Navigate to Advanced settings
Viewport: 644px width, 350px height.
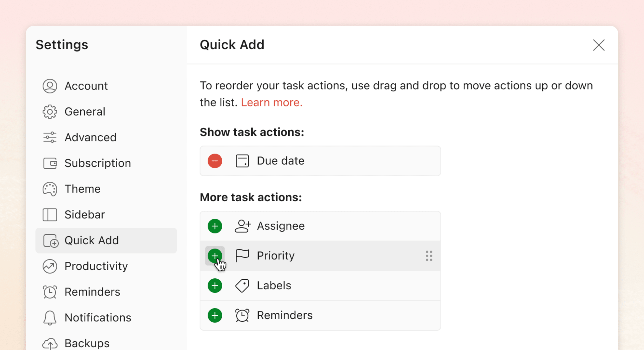(91, 137)
